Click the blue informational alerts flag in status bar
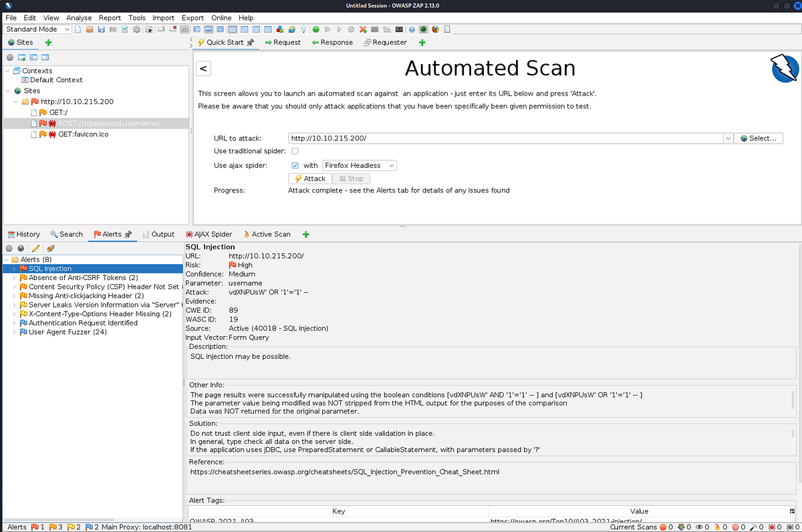The height and width of the screenshot is (532, 802). tap(88, 527)
